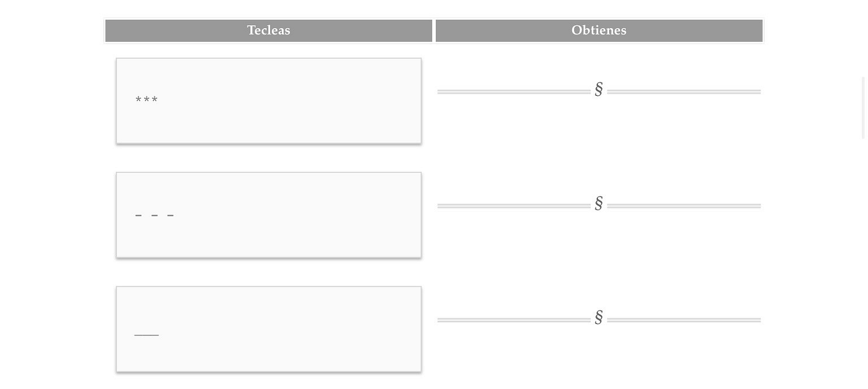Click the three dashes in the second code box
Image resolution: width=868 pixels, height=389 pixels.
click(155, 216)
